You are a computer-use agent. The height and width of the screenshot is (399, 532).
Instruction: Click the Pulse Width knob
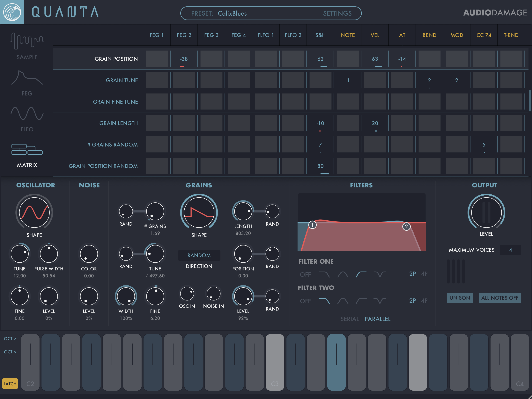[x=49, y=254]
